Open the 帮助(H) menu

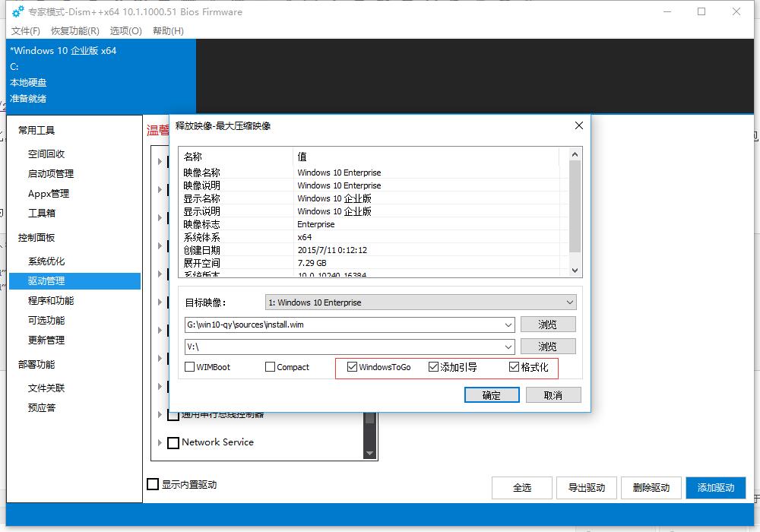click(168, 31)
